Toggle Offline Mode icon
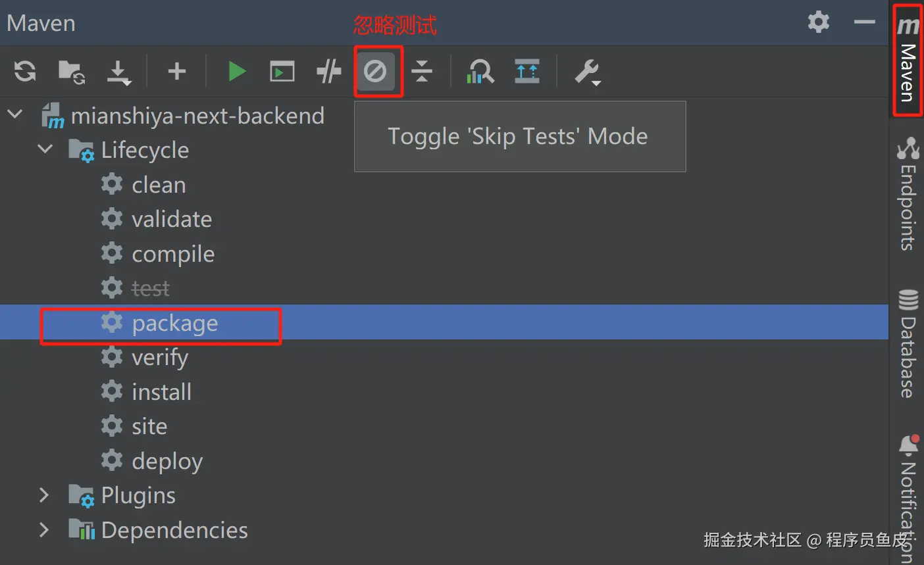 pos(328,71)
